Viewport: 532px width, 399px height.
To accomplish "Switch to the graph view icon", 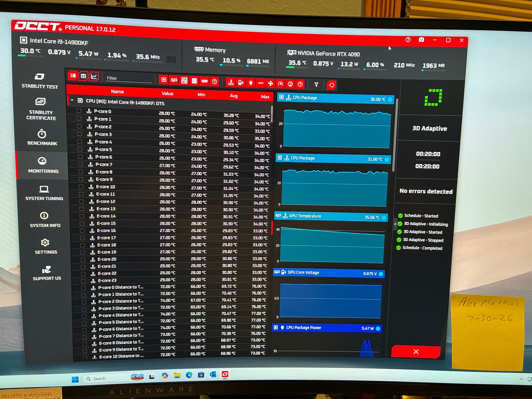I will click(94, 77).
